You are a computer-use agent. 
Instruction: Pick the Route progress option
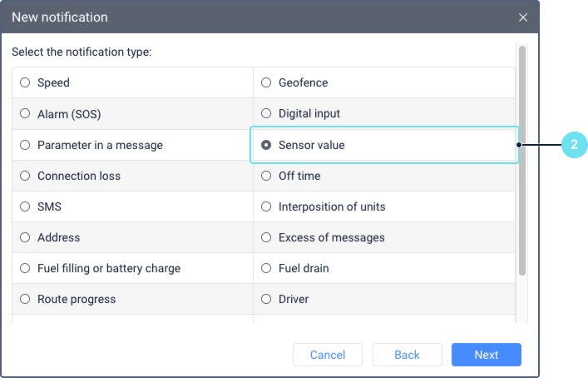click(x=25, y=299)
